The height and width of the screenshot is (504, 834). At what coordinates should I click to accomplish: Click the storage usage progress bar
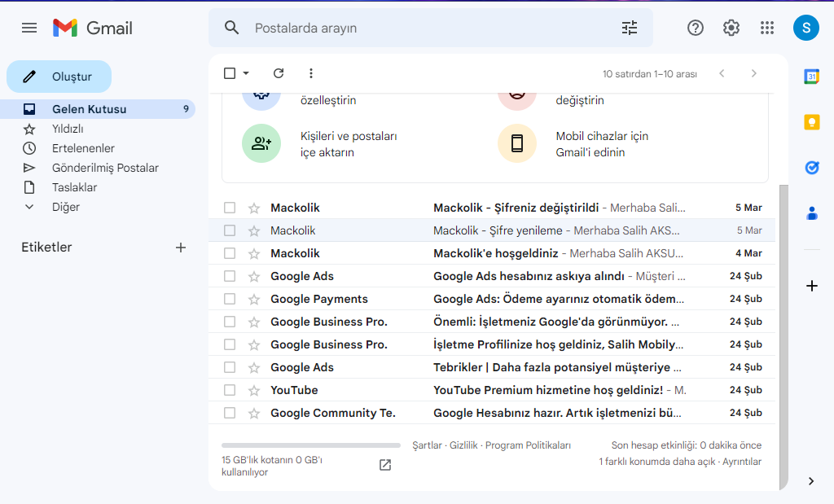point(311,445)
